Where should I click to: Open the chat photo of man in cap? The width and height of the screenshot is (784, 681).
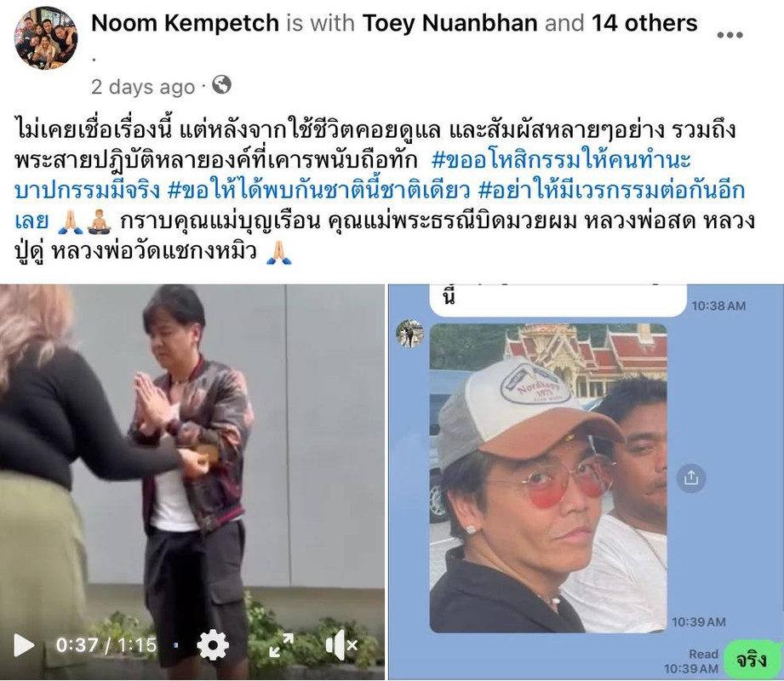click(548, 478)
